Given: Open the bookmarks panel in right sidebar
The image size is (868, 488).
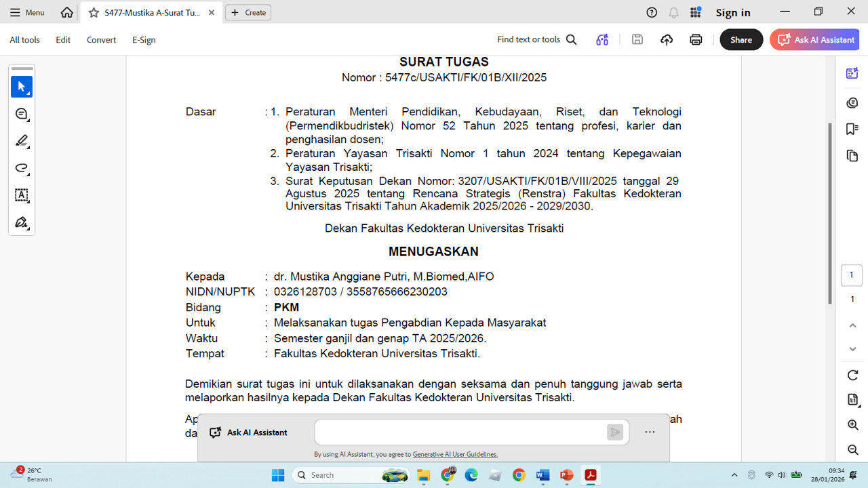Looking at the screenshot, I should 852,129.
